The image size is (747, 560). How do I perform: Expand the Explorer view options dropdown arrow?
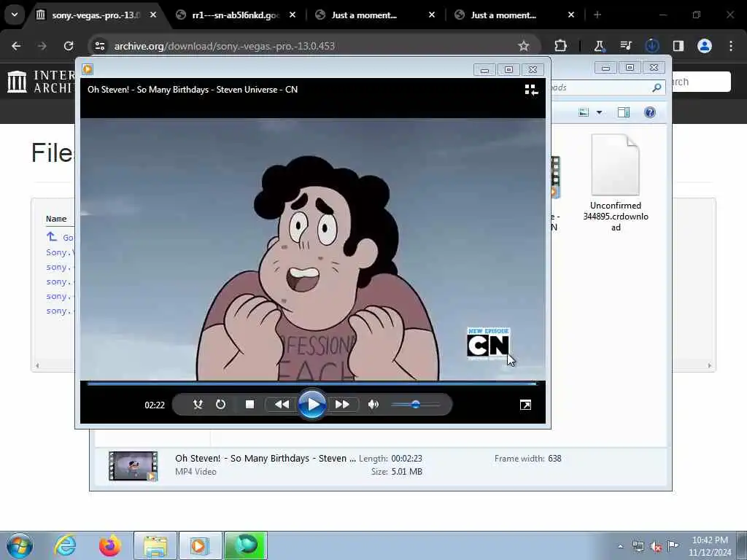(x=600, y=112)
